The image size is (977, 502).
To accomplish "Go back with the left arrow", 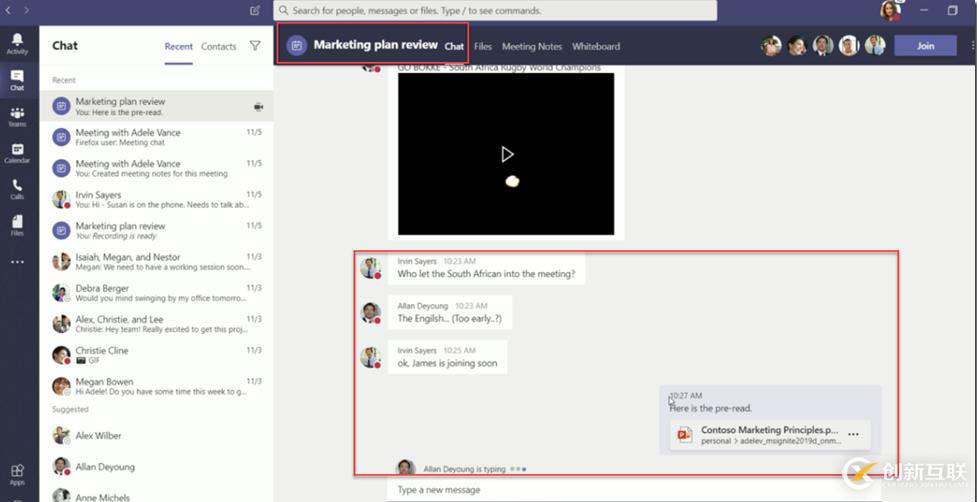I will 9,10.
